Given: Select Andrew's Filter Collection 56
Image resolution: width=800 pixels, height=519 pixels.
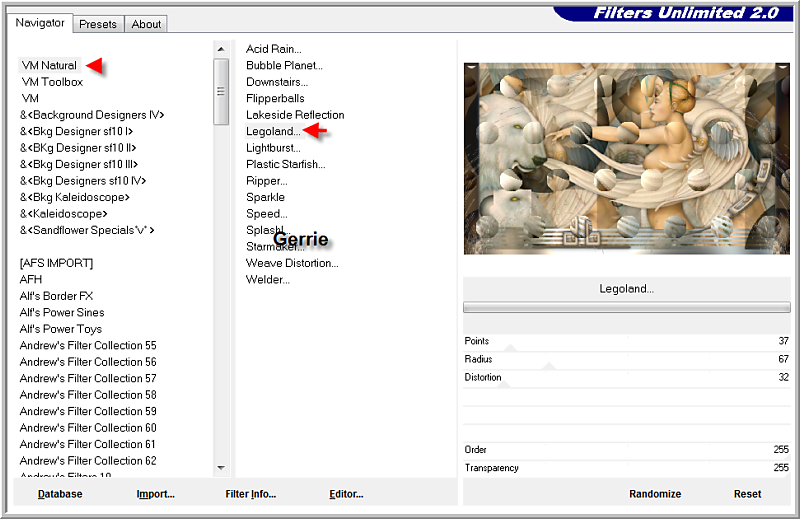Looking at the screenshot, I should tap(88, 362).
